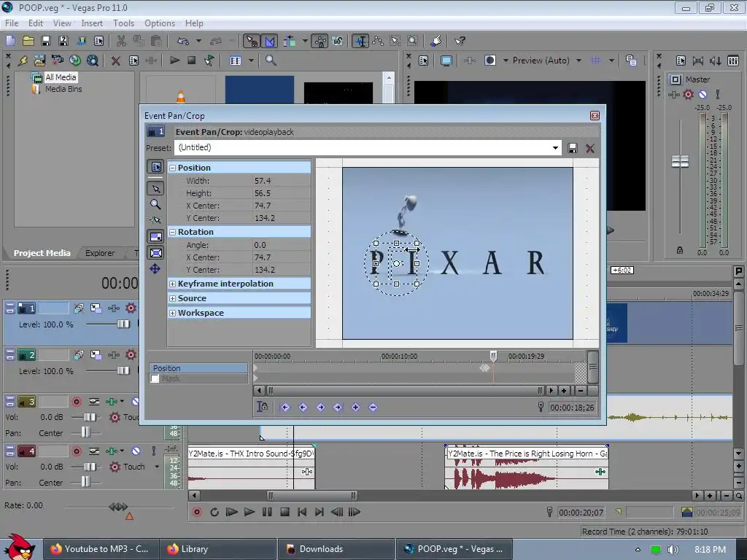The width and height of the screenshot is (747, 560).
Task: Select the All Media tree item
Action: (61, 77)
